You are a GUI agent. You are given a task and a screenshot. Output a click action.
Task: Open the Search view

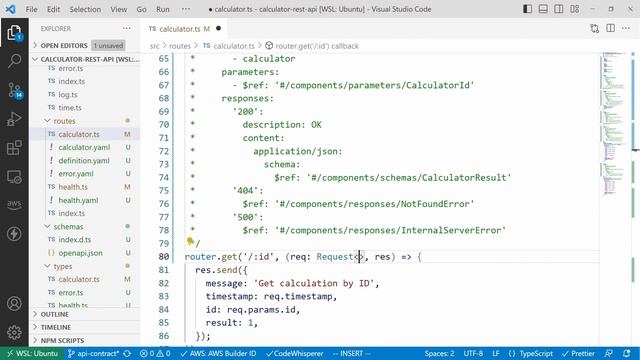(14, 61)
